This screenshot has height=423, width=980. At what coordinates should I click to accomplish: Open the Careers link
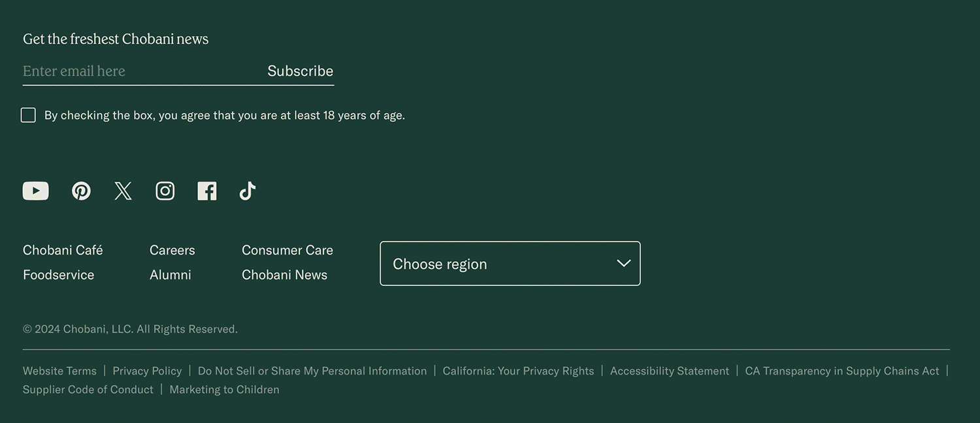(172, 250)
